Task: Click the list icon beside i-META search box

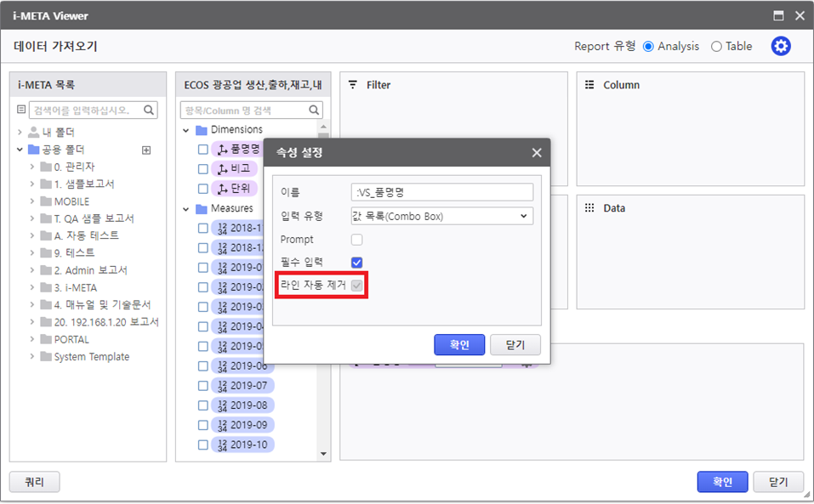Action: point(21,110)
